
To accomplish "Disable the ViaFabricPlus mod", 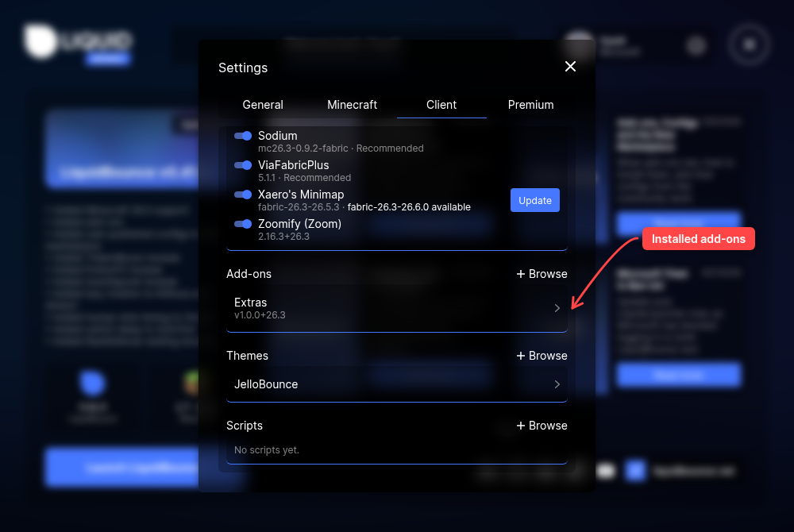I will [x=243, y=165].
